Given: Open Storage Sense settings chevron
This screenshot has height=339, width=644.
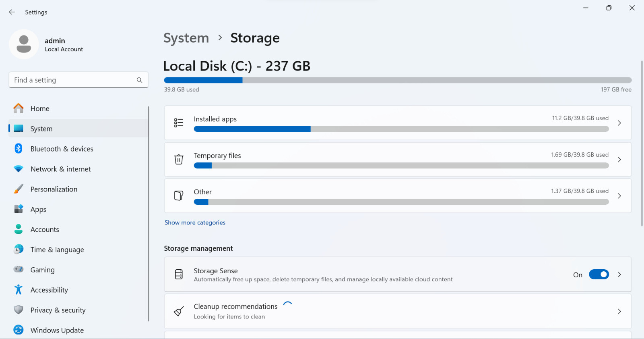Looking at the screenshot, I should (x=619, y=275).
